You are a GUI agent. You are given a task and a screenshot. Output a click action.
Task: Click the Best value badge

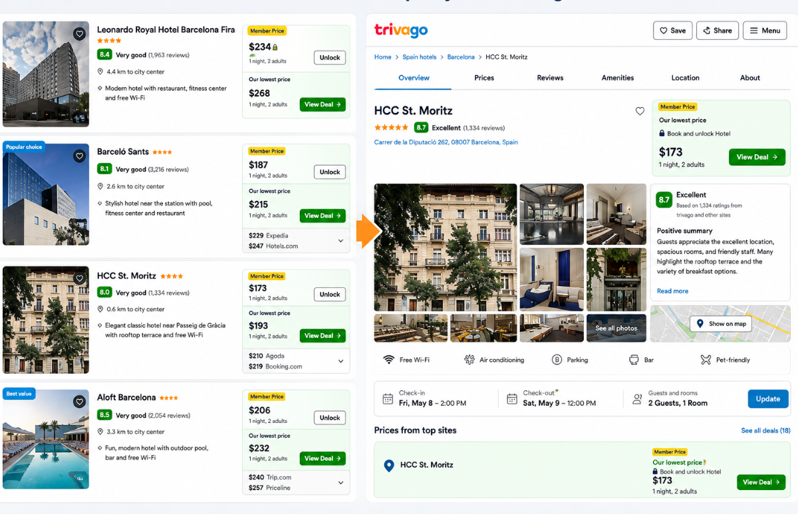[19, 394]
